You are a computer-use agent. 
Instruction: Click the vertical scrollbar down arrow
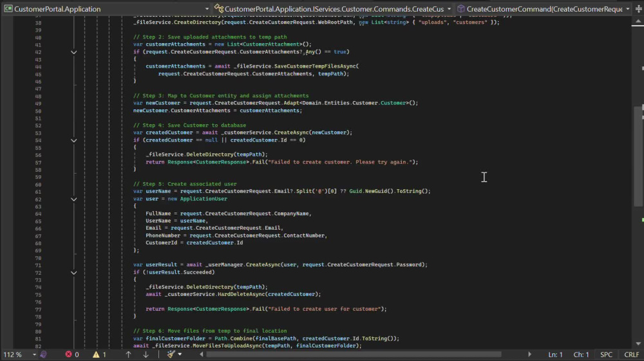638,344
